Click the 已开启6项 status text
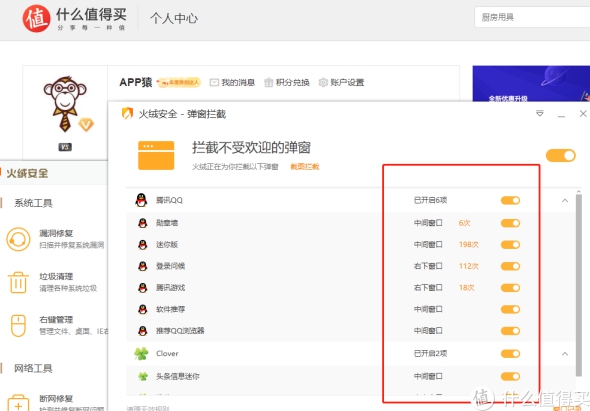590x411 pixels. [430, 200]
